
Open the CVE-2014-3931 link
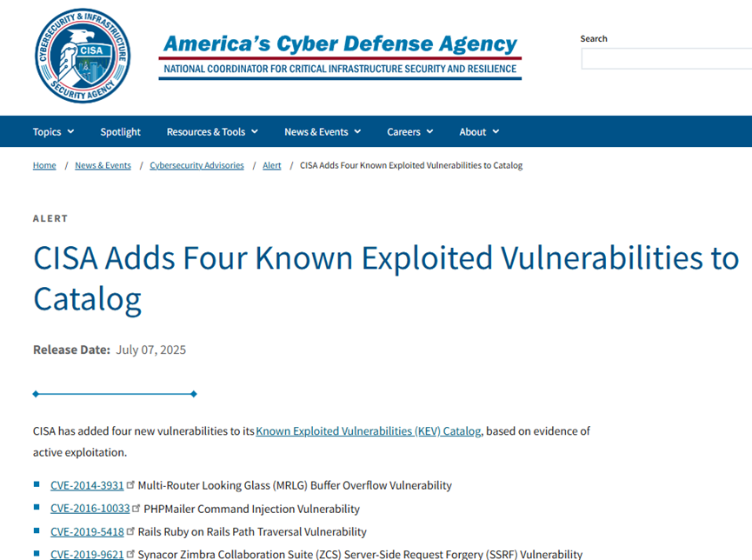point(87,485)
